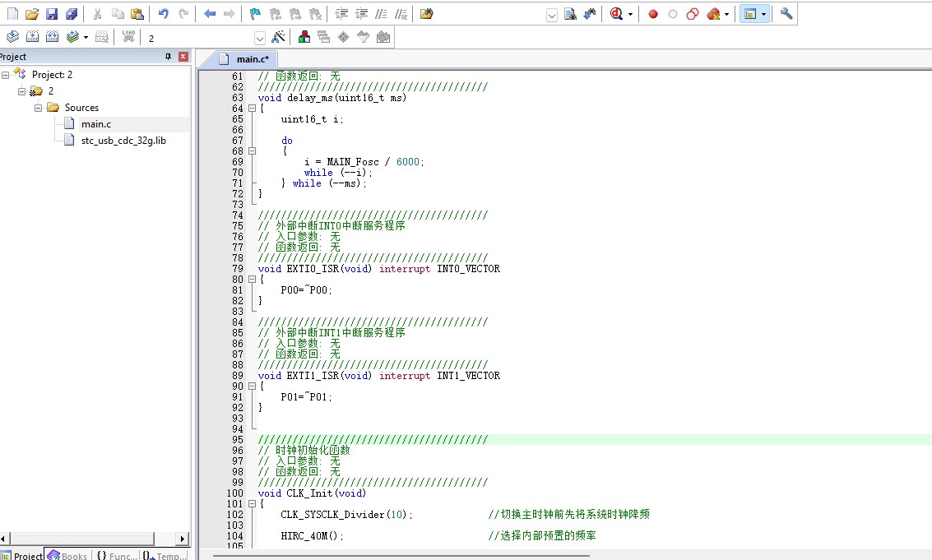Switch to the Project panel tab

click(22, 555)
